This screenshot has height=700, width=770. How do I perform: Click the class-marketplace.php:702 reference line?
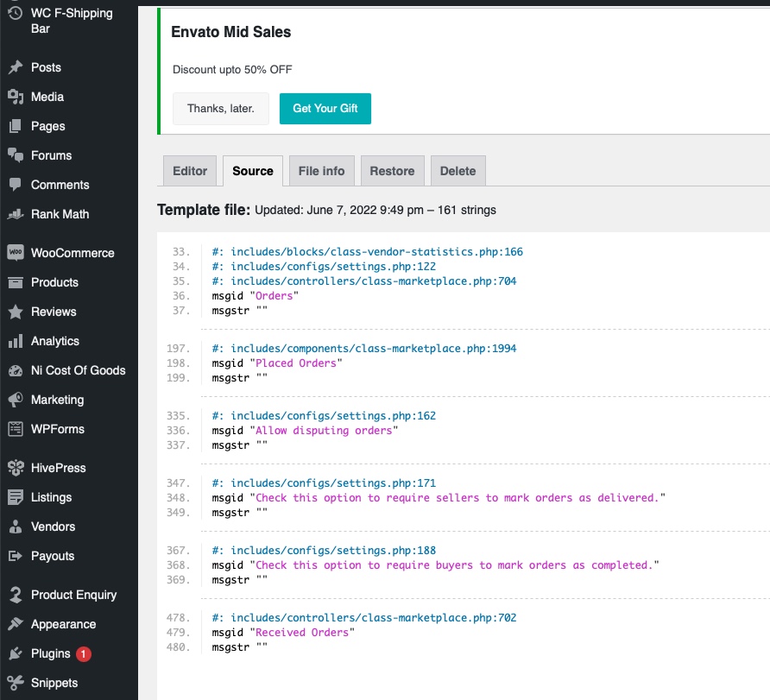point(364,617)
